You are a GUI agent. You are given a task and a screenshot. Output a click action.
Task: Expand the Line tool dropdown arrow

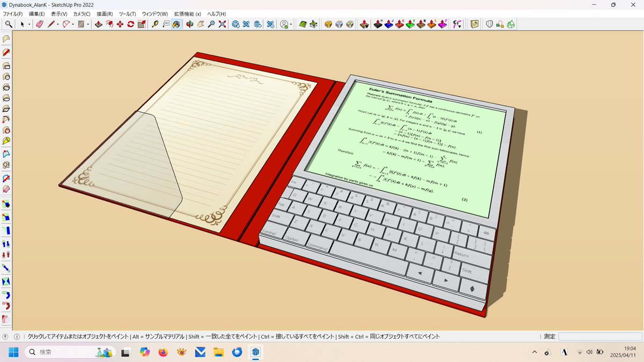[57, 25]
